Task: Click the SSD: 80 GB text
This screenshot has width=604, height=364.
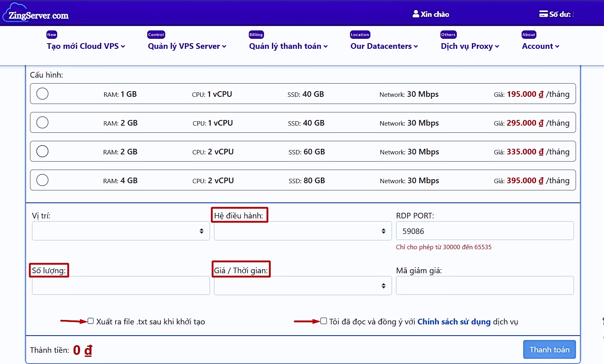Action: [307, 180]
